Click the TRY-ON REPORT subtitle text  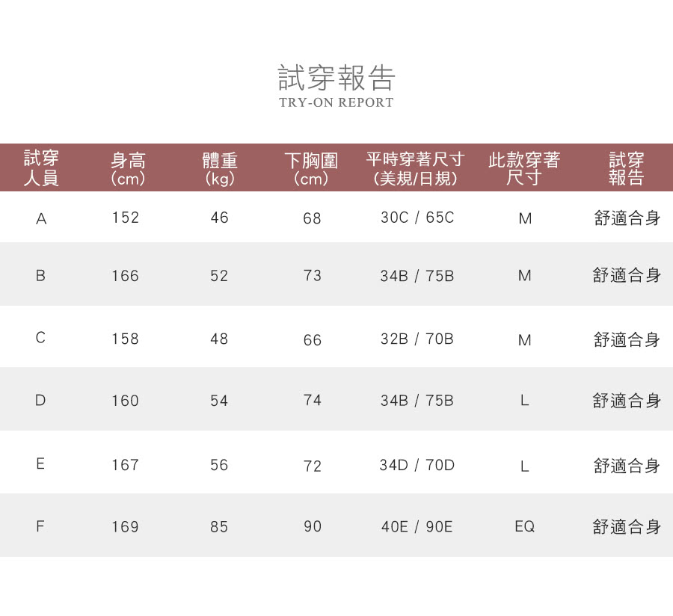pos(336,102)
